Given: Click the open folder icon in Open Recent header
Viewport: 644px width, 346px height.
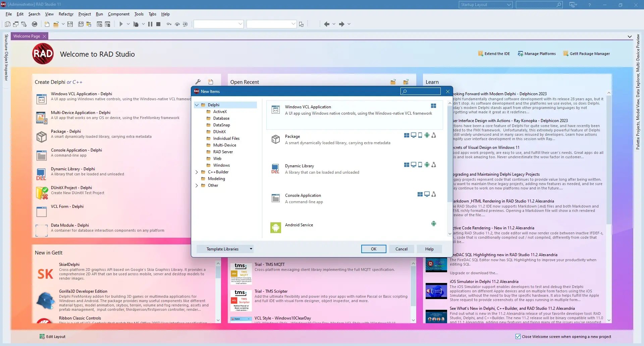Looking at the screenshot, I should pyautogui.click(x=393, y=82).
